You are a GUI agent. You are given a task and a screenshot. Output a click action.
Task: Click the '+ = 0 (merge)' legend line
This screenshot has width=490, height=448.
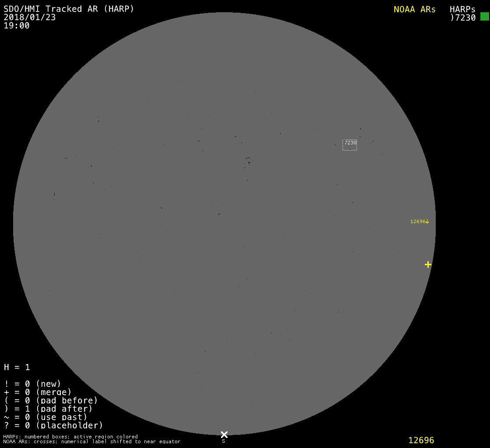click(x=38, y=392)
